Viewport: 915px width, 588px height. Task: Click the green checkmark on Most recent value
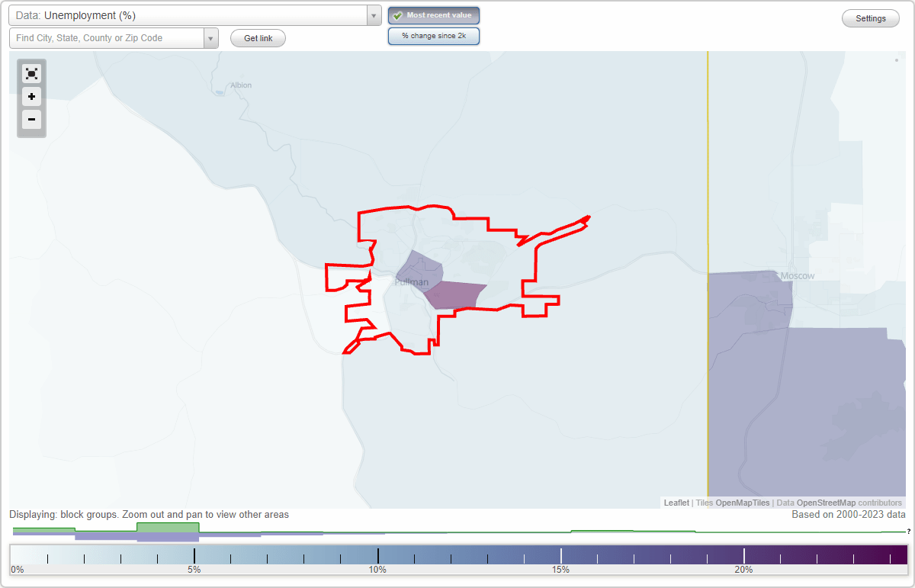(x=396, y=15)
